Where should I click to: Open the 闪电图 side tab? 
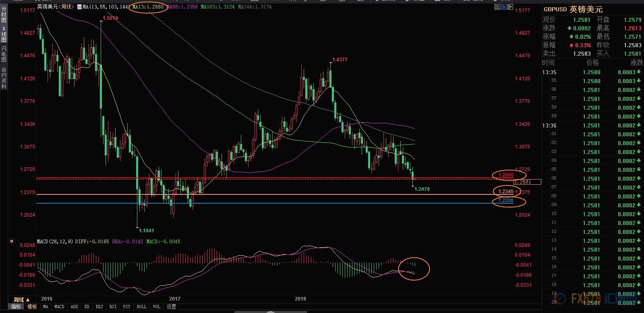(4, 55)
